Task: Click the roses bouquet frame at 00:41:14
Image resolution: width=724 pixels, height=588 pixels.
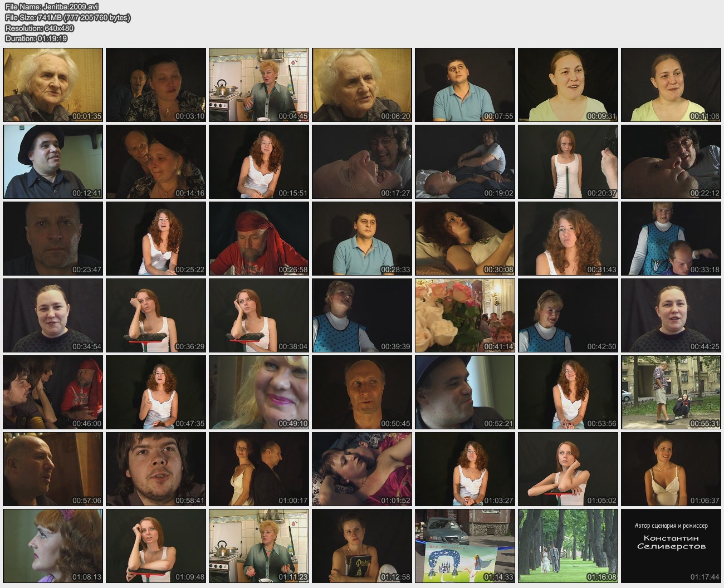Action: tap(465, 315)
